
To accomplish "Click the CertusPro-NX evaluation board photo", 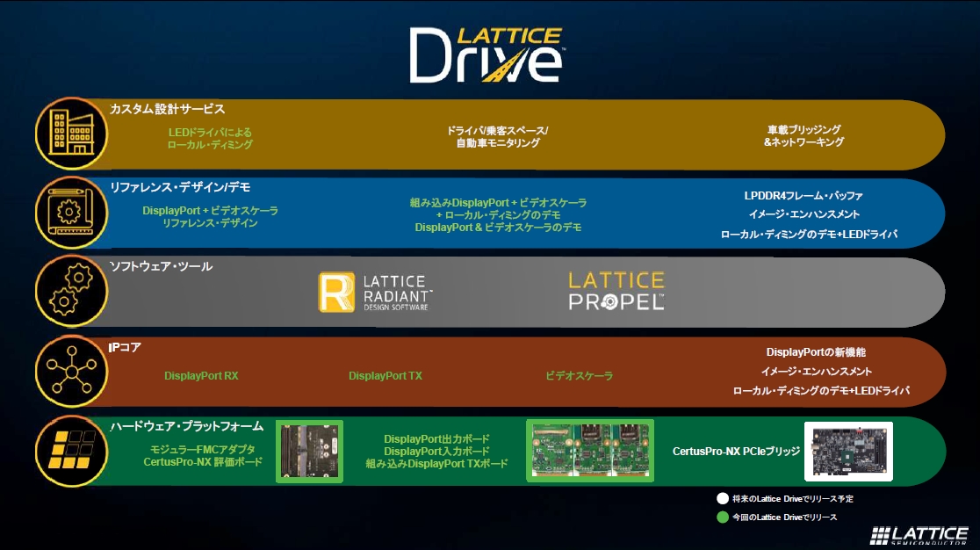I will pos(309,451).
